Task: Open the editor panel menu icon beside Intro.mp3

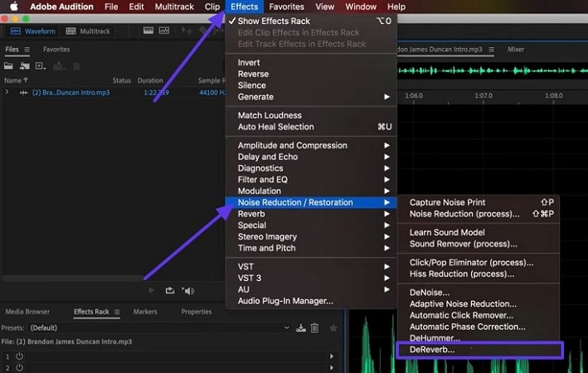Action: tap(491, 50)
